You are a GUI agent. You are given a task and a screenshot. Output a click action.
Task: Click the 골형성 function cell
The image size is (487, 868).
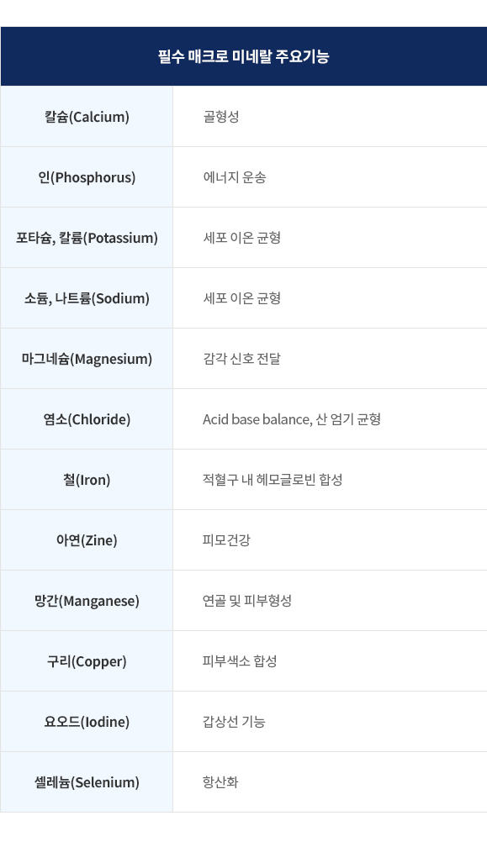click(x=331, y=117)
